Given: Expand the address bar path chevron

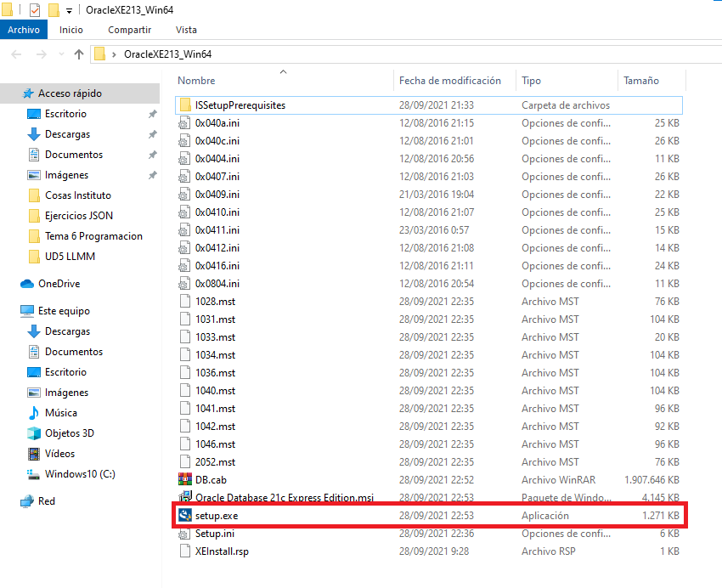Looking at the screenshot, I should click(114, 54).
